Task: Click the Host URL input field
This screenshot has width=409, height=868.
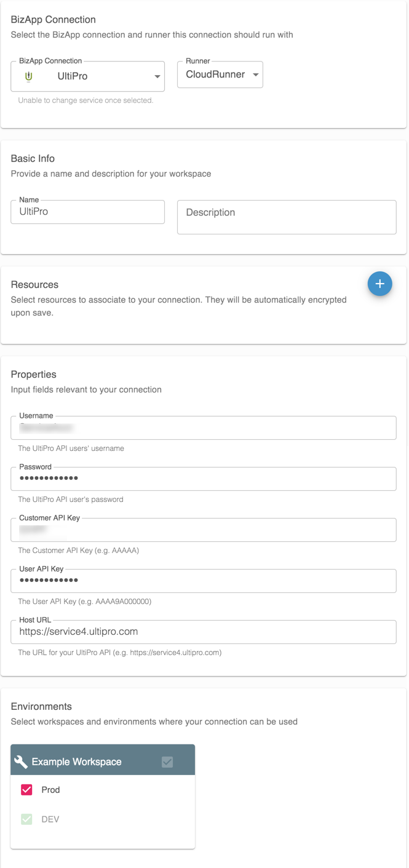Action: pyautogui.click(x=203, y=632)
